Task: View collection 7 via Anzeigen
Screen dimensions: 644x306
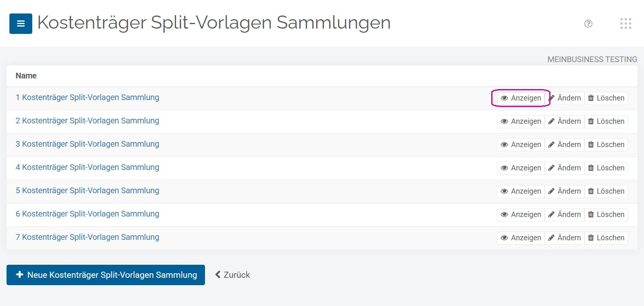Action: [521, 238]
